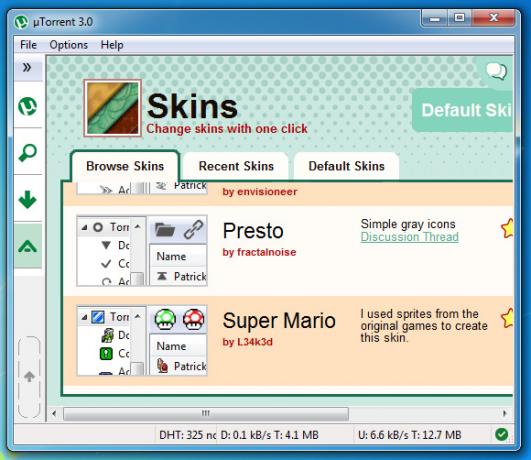Open the chat bubbles icon at top right
531x460 pixels.
496,71
